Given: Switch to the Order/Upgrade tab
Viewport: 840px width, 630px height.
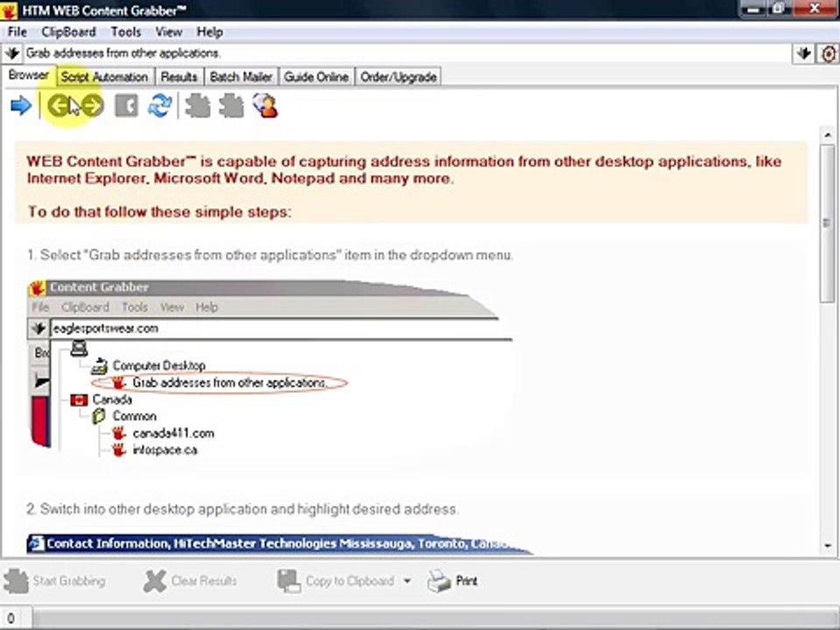Looking at the screenshot, I should point(398,77).
